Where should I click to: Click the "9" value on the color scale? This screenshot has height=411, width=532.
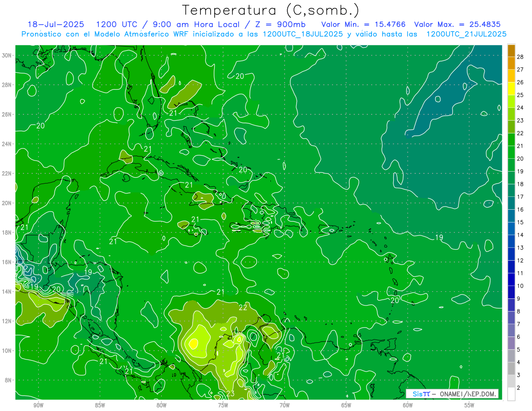pyautogui.click(x=519, y=299)
